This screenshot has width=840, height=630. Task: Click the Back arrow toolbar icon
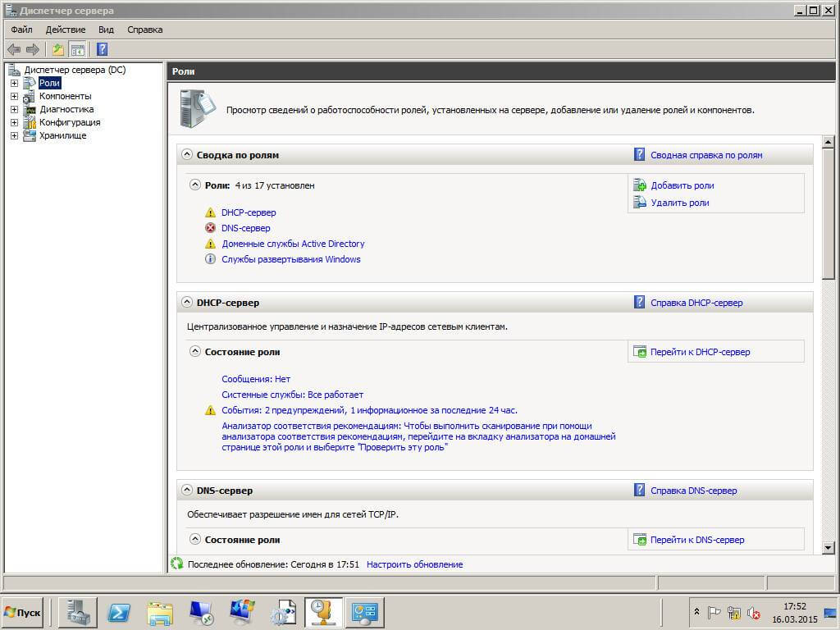[14, 50]
